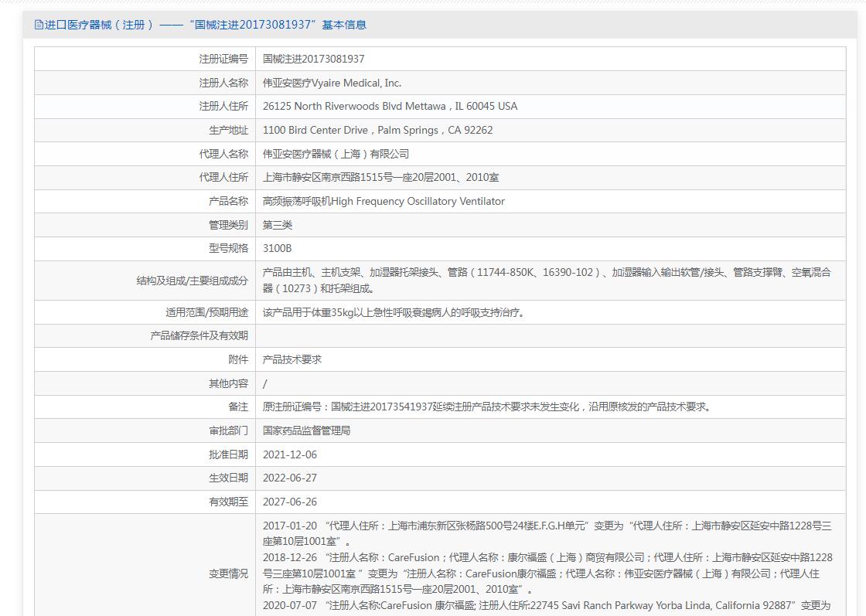
Task: Select the value 伟亚安医疗器械（上海）有限公司 in 代理人名称 row
Action: tap(336, 154)
